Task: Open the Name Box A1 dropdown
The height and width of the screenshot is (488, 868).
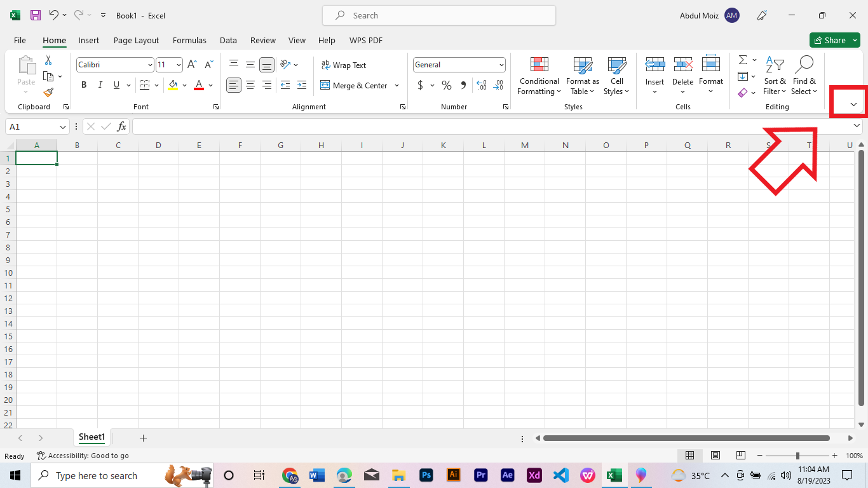Action: pos(63,126)
